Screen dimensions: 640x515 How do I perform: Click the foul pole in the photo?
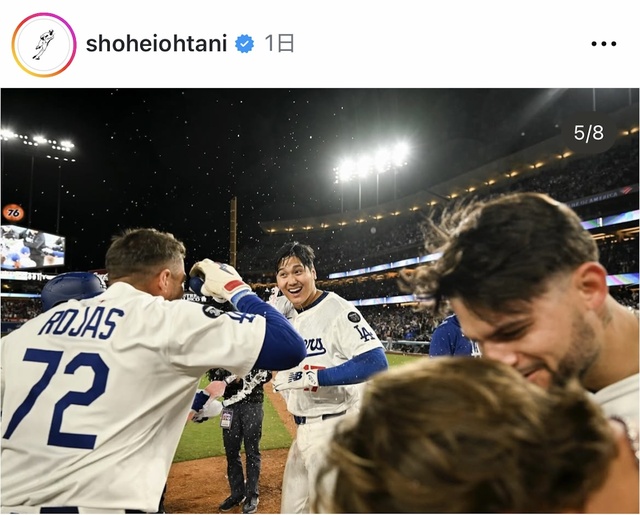(233, 233)
